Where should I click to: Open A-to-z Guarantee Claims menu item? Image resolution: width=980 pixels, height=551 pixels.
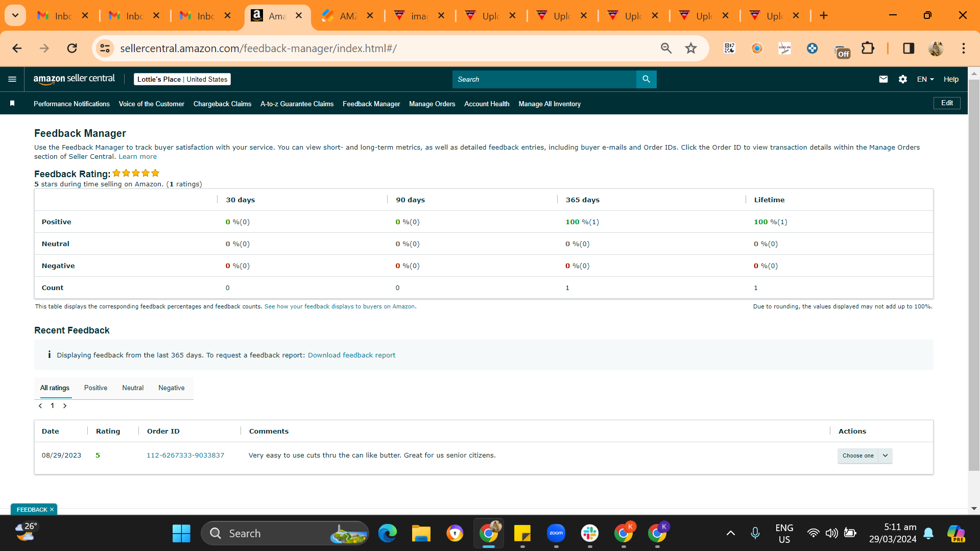(x=297, y=104)
